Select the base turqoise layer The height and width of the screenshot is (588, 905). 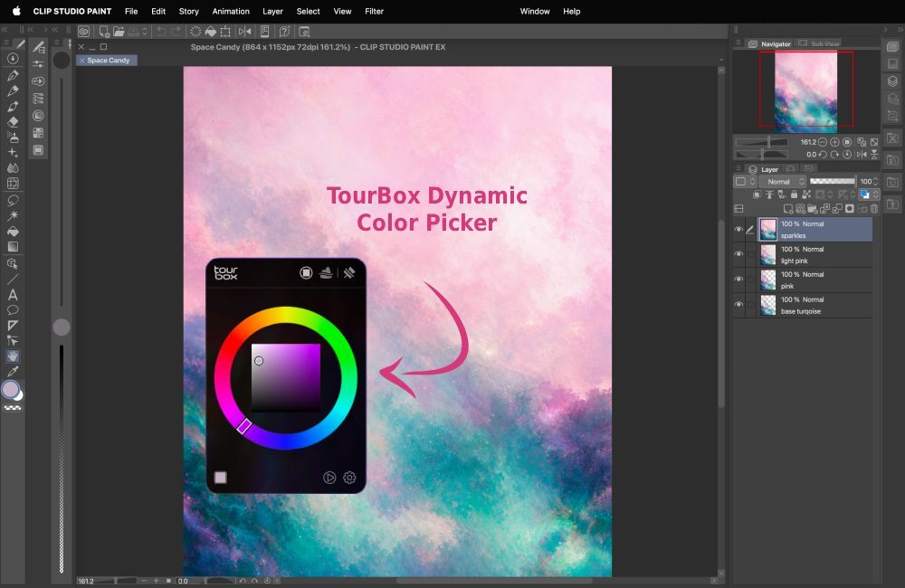pyautogui.click(x=814, y=305)
